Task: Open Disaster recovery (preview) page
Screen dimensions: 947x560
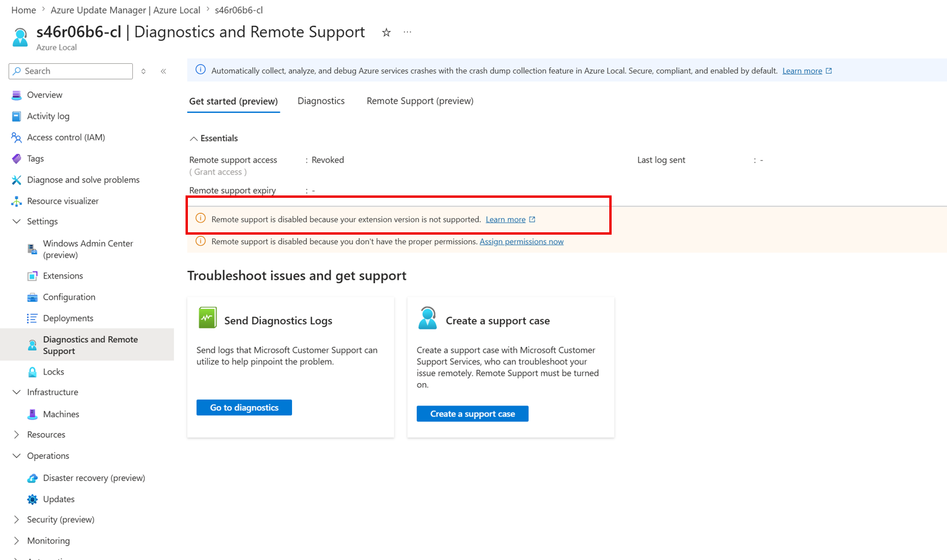Action: (94, 477)
